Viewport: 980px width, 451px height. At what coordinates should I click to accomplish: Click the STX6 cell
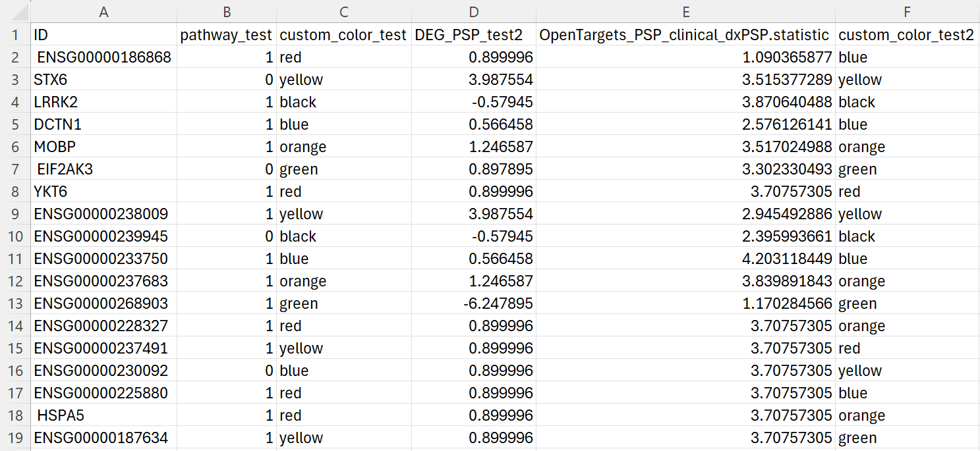tap(102, 79)
